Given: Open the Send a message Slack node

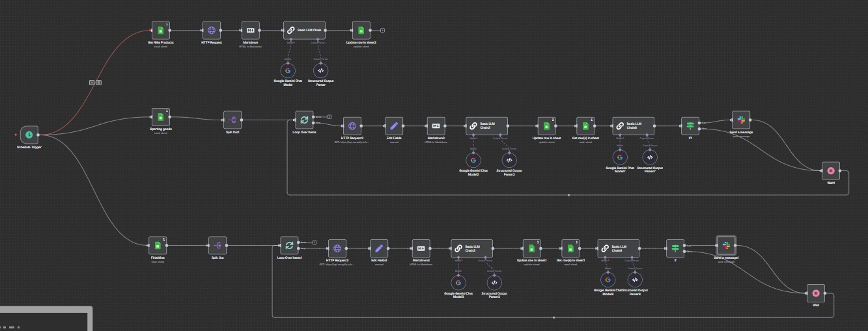Looking at the screenshot, I should (x=740, y=120).
